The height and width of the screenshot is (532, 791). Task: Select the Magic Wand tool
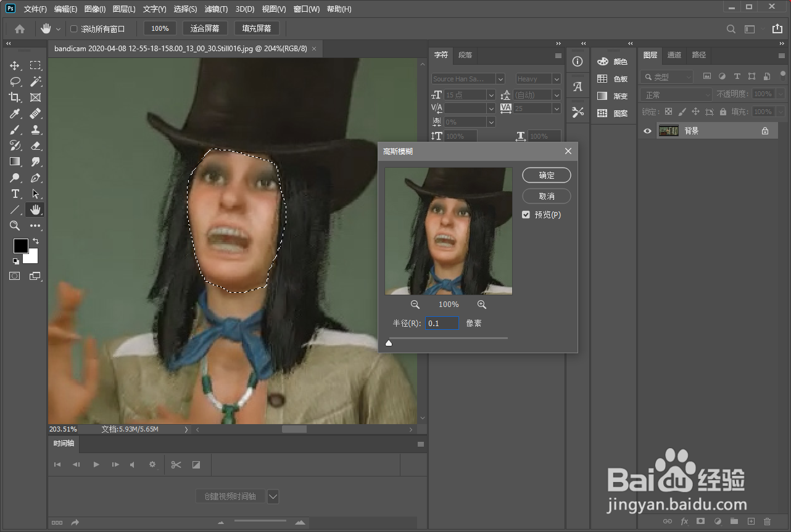coord(36,81)
